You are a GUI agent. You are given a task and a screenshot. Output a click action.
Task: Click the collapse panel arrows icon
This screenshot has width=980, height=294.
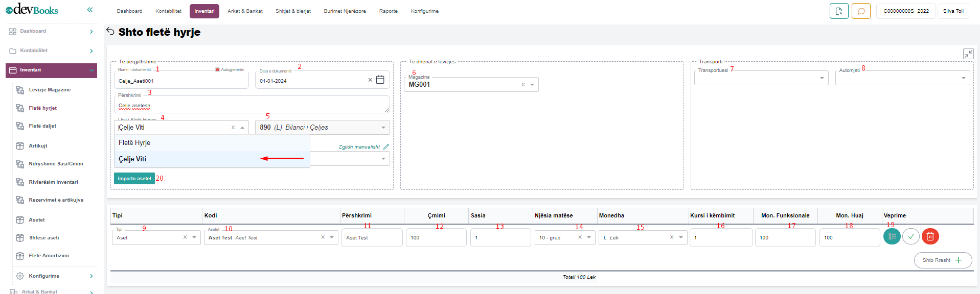tap(968, 54)
